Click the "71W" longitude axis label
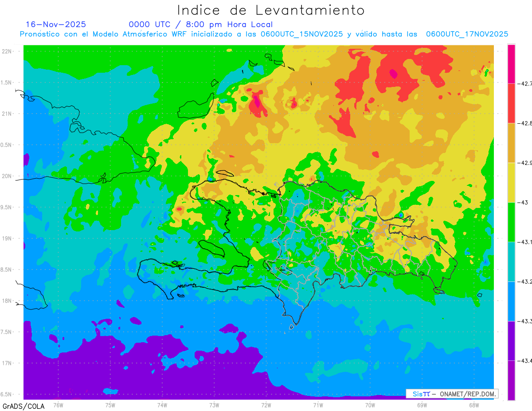Viewport: 532px width, 411px height. pyautogui.click(x=318, y=405)
